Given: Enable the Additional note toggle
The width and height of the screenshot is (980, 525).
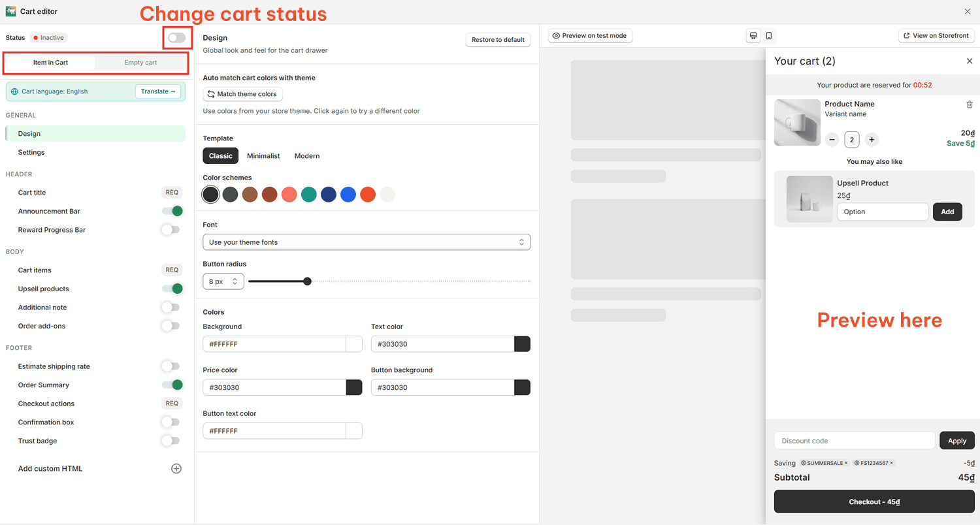Looking at the screenshot, I should 171,307.
